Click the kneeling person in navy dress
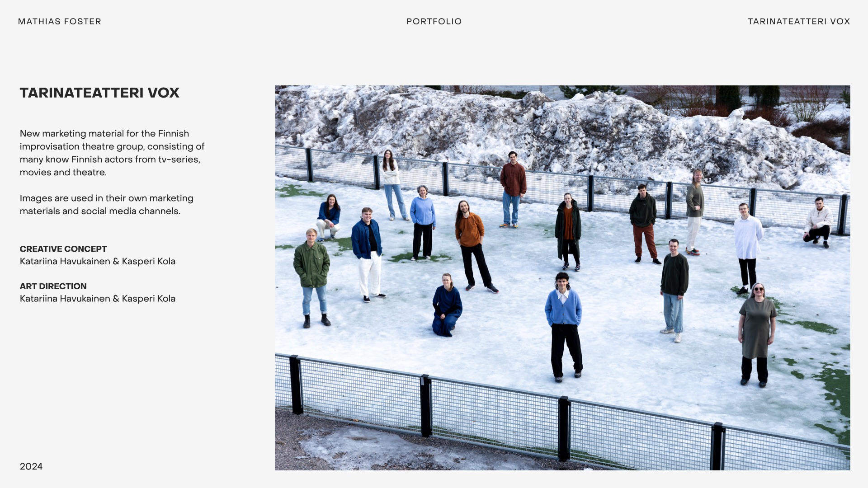Screen dimensions: 868x488 pyautogui.click(x=447, y=305)
